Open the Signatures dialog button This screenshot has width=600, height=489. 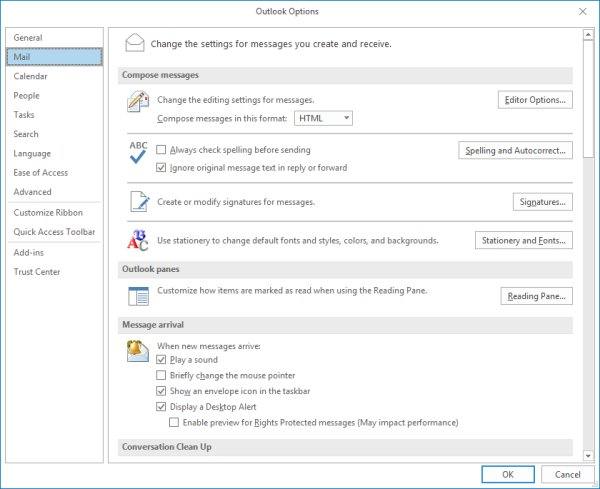[543, 202]
